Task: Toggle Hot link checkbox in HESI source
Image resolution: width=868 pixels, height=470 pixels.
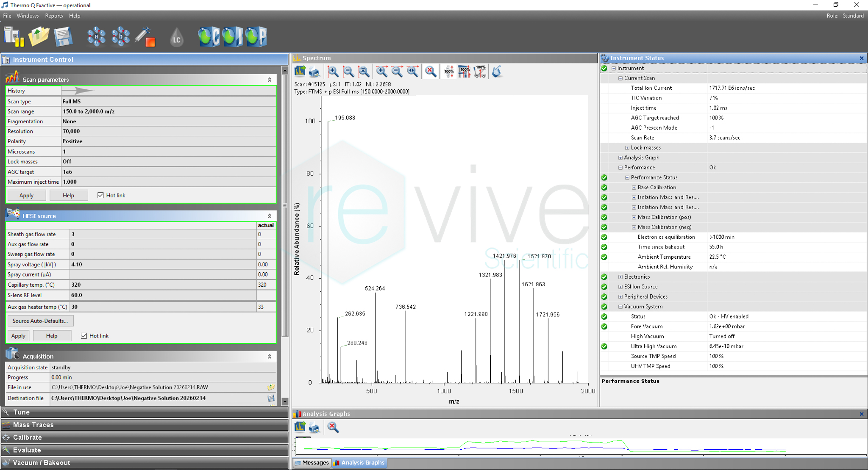Action: pyautogui.click(x=84, y=336)
